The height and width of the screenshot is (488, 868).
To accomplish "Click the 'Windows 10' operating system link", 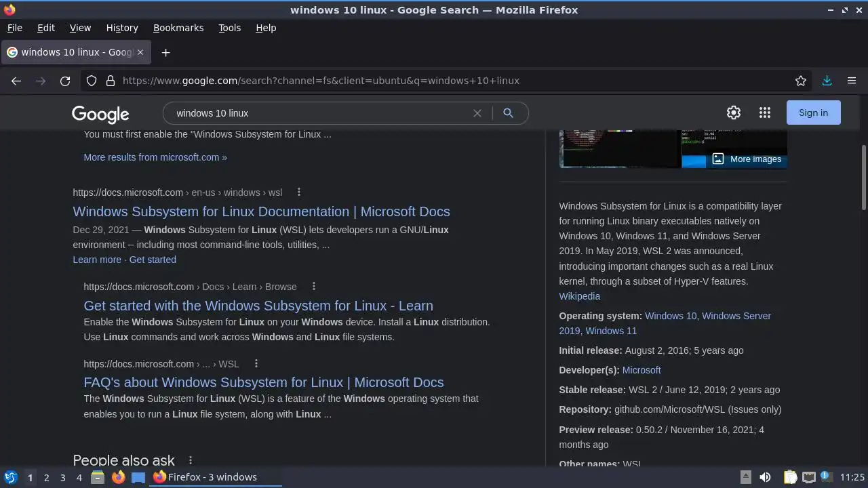I will pyautogui.click(x=671, y=316).
